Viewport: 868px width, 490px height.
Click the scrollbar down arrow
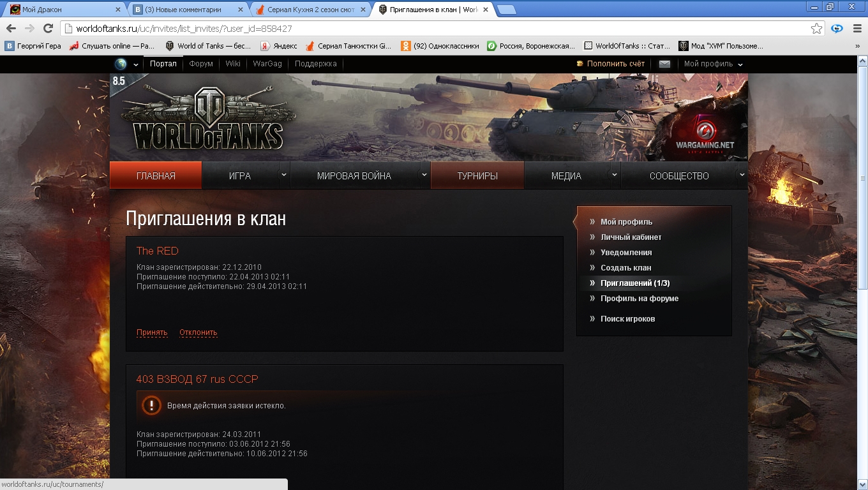[862, 485]
